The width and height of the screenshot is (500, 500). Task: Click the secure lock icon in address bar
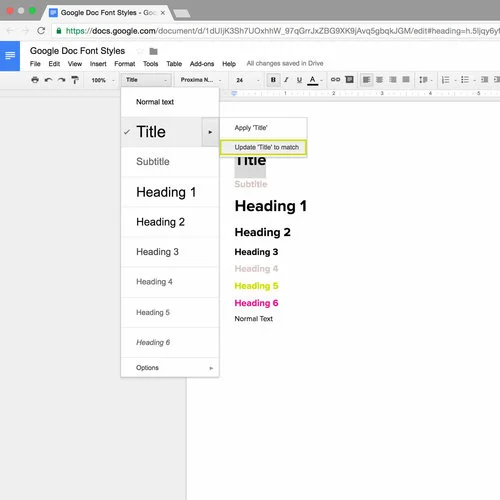tap(59, 31)
